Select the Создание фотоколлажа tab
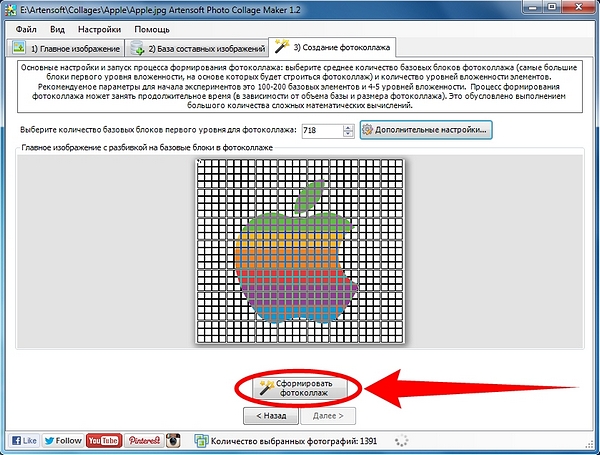The width and height of the screenshot is (600, 455). pyautogui.click(x=332, y=47)
